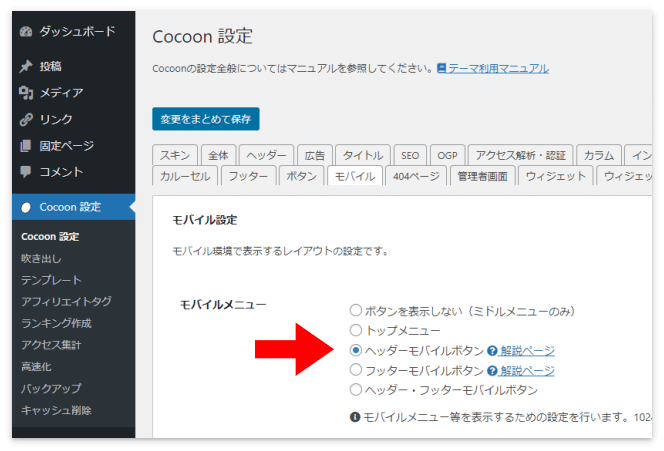
Task: Click the circle icon beside Cocoon 設定
Action: coord(26,208)
